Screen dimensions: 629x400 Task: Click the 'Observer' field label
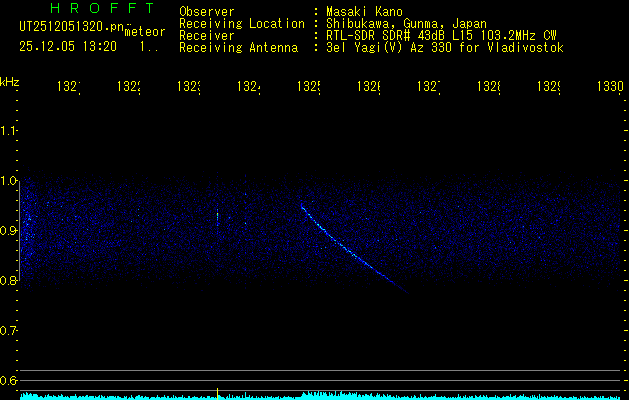(207, 11)
